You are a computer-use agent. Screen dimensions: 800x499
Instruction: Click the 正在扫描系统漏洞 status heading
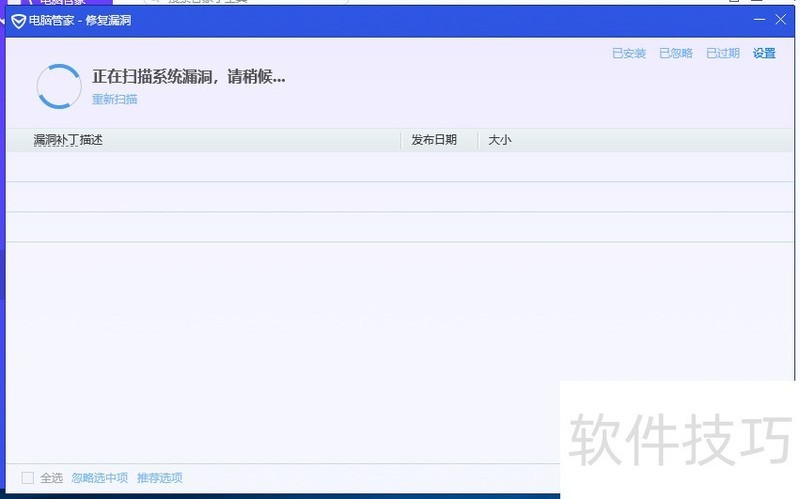point(189,76)
